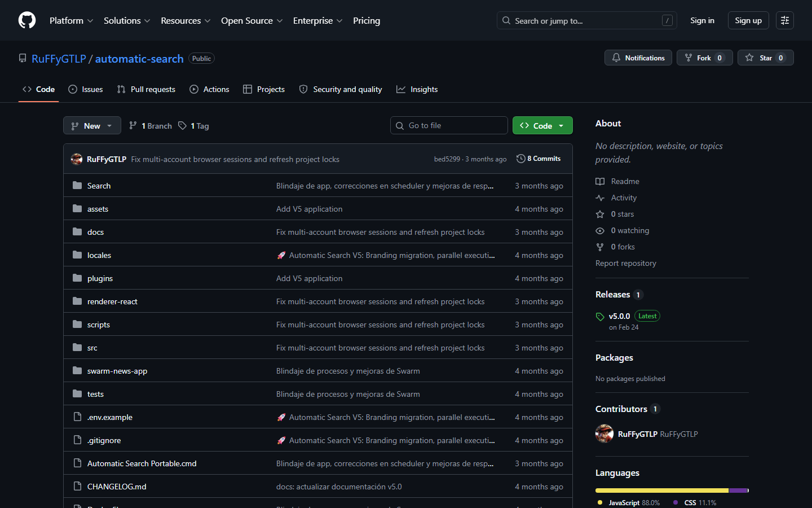This screenshot has height=508, width=812.
Task: Select the tag icon beside v5.0.0
Action: pyautogui.click(x=600, y=317)
